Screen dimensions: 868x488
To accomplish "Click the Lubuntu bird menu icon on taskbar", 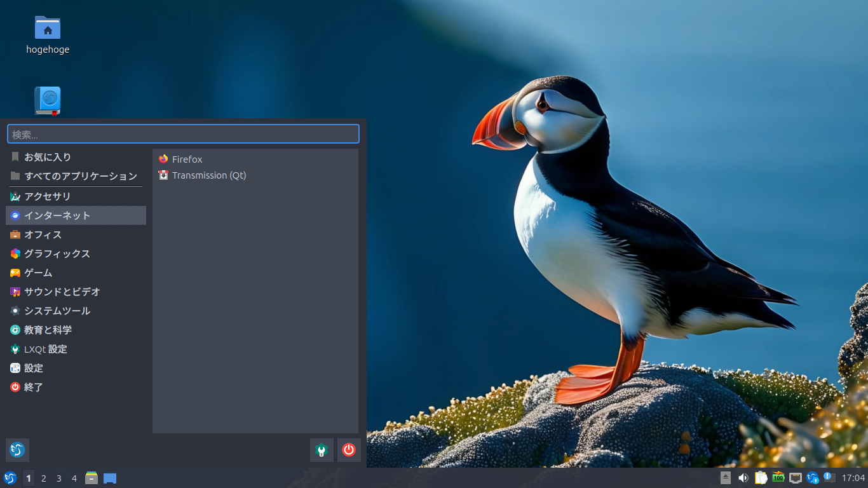I will pos(9,478).
